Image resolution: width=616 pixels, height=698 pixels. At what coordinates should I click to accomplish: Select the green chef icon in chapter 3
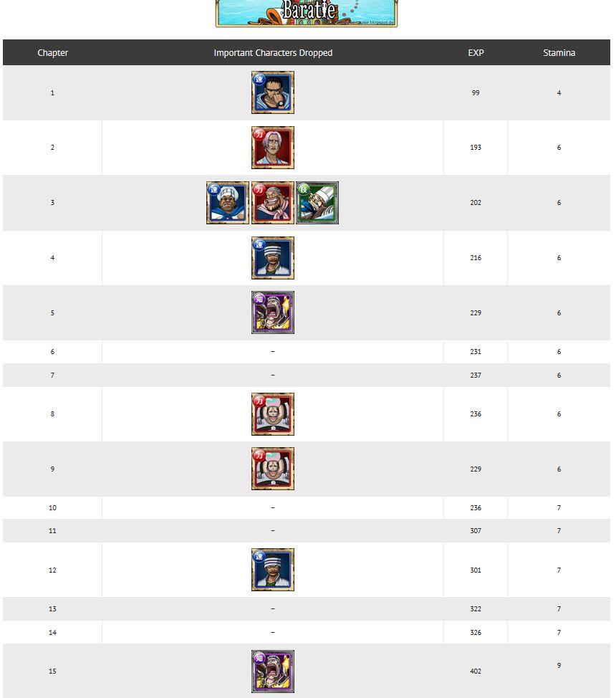[x=317, y=203]
